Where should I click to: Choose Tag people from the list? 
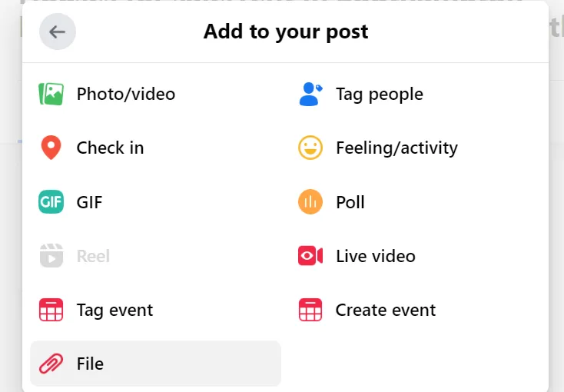(x=380, y=95)
